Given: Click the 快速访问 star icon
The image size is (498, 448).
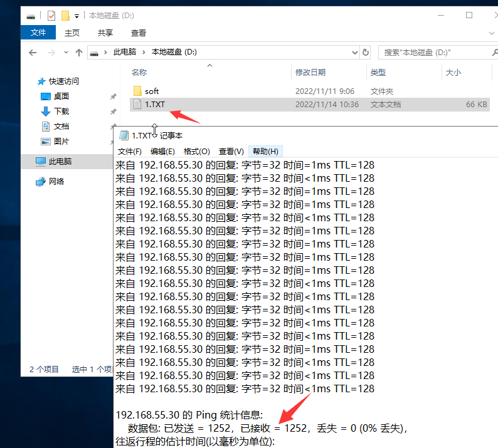Looking at the screenshot, I should click(x=41, y=81).
